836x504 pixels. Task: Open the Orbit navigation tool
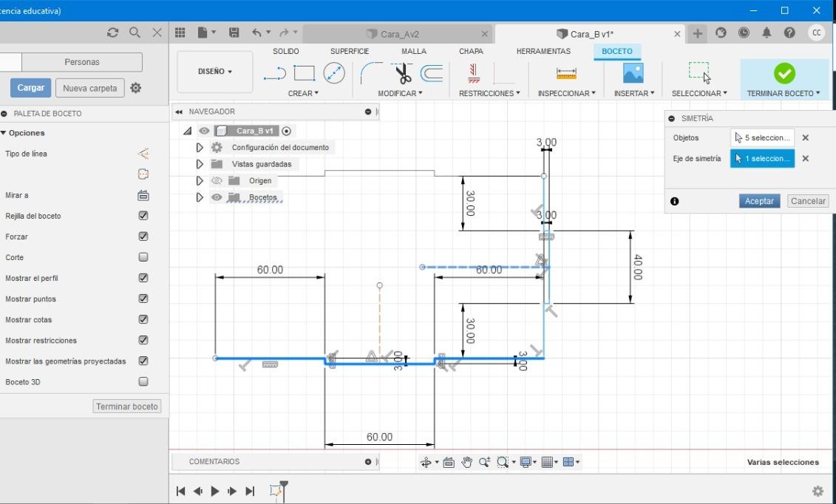(426, 463)
